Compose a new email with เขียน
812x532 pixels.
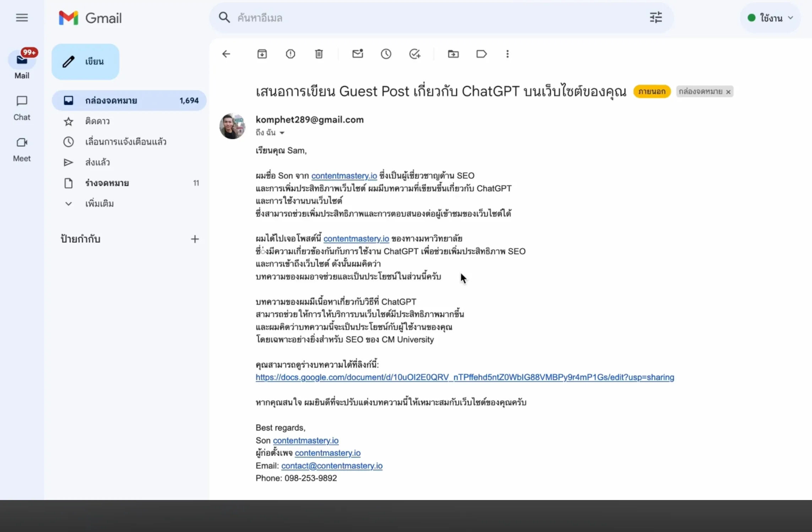pos(85,62)
